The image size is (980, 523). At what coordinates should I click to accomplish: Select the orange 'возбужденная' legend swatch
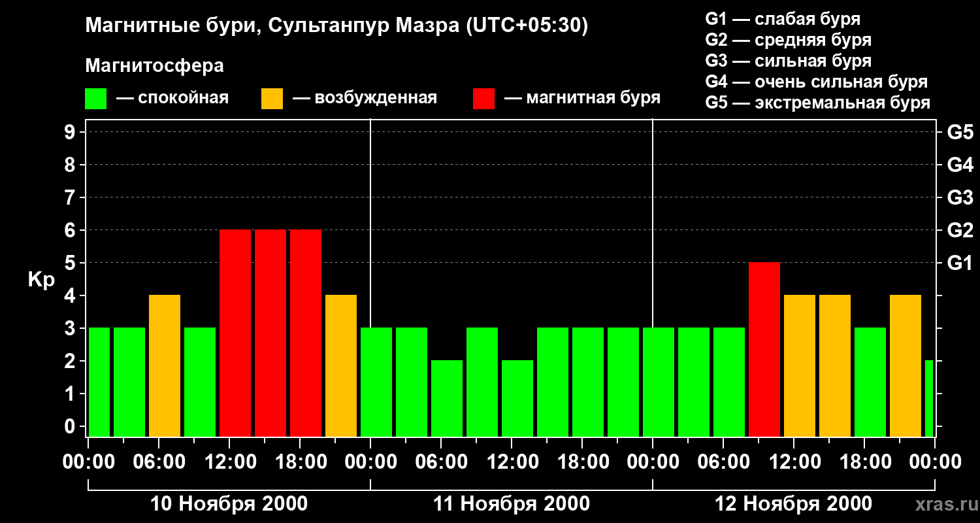click(x=272, y=99)
